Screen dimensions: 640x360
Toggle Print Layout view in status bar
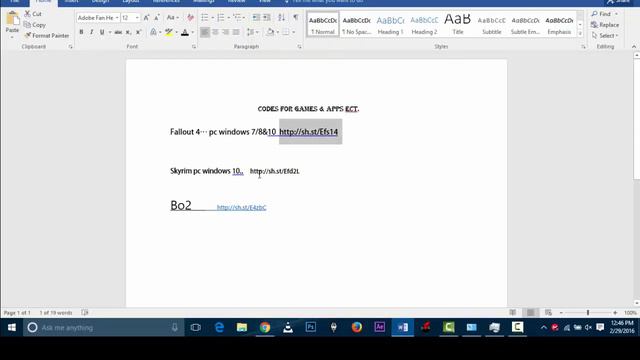[x=531, y=313]
